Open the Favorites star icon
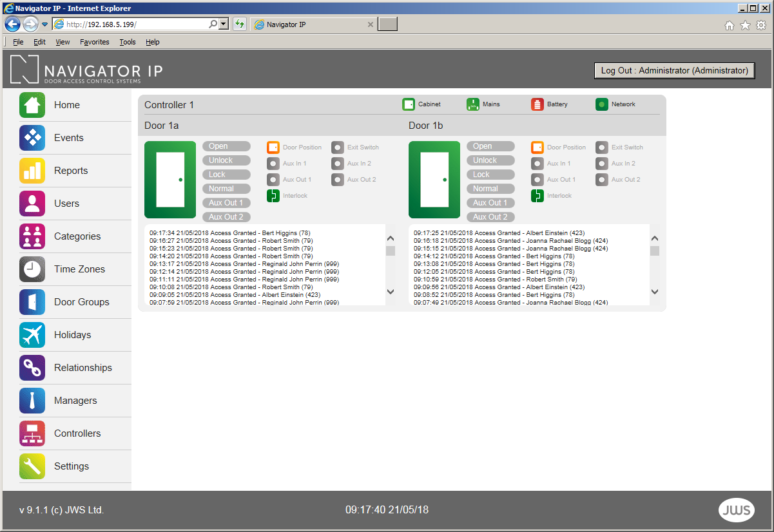 tap(745, 25)
